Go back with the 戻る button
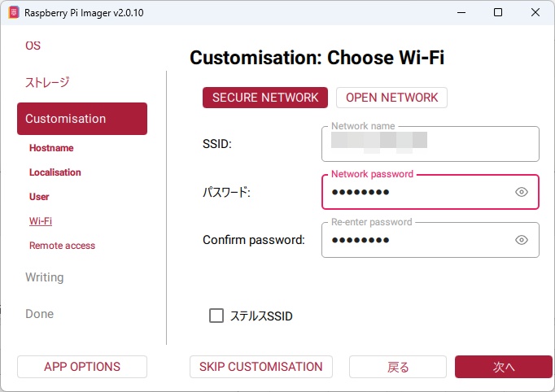The image size is (555, 392). pyautogui.click(x=398, y=367)
